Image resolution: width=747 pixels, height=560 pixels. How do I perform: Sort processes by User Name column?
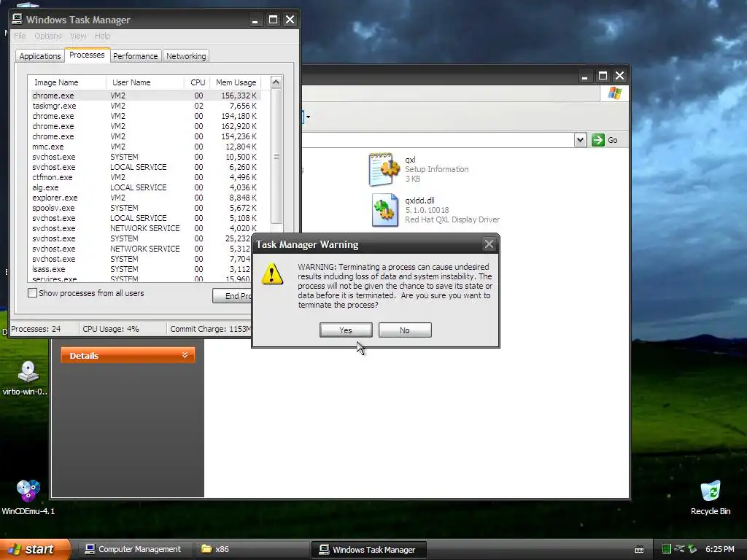[145, 82]
